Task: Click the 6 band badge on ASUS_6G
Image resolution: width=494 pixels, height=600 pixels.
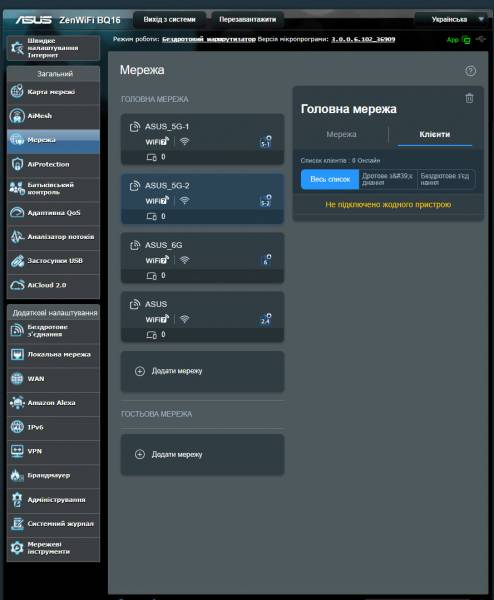Action: click(x=266, y=260)
